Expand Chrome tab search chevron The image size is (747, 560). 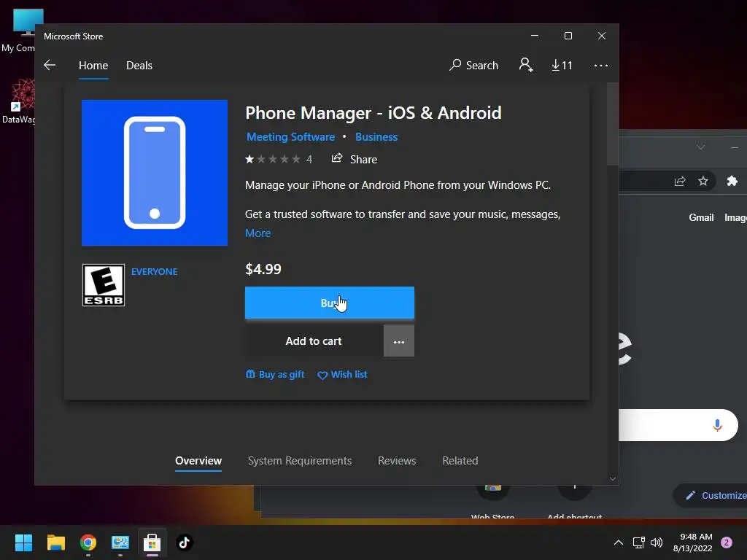click(x=701, y=147)
